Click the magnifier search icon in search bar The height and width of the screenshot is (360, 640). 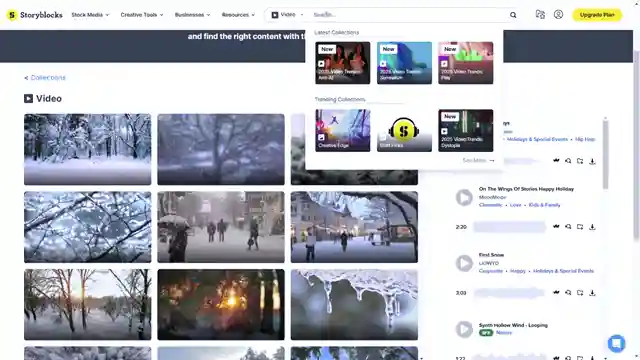point(513,15)
